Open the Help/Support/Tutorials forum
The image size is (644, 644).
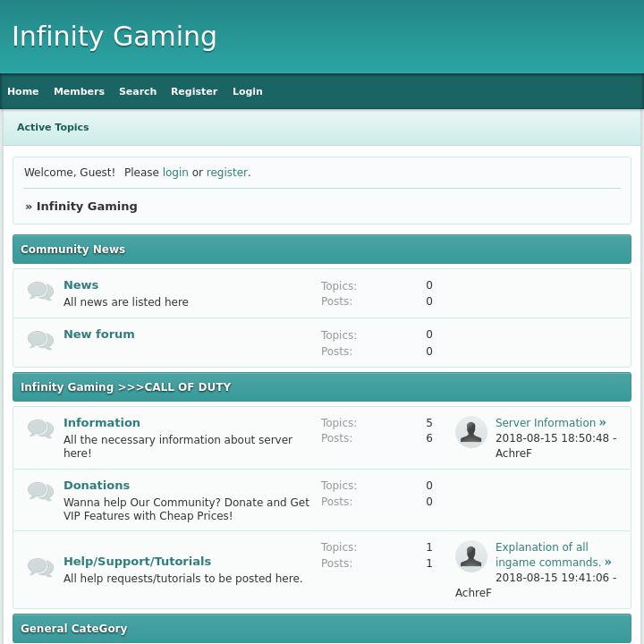pyautogui.click(x=137, y=562)
